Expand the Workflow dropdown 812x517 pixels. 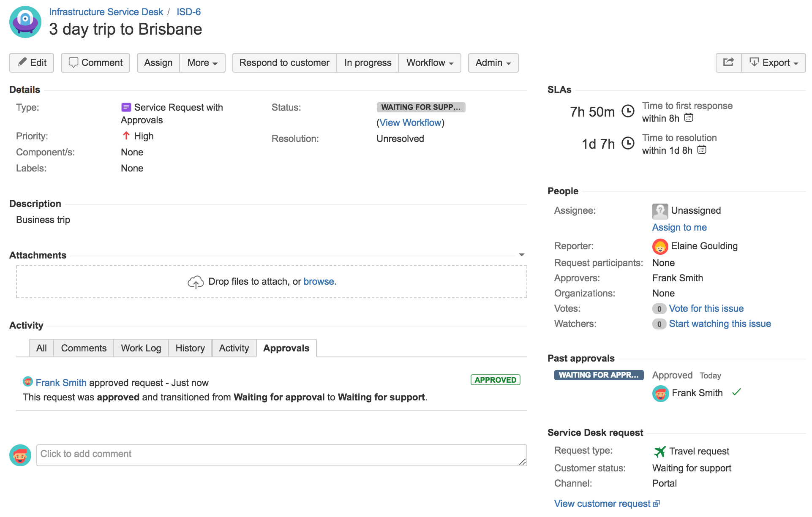430,63
